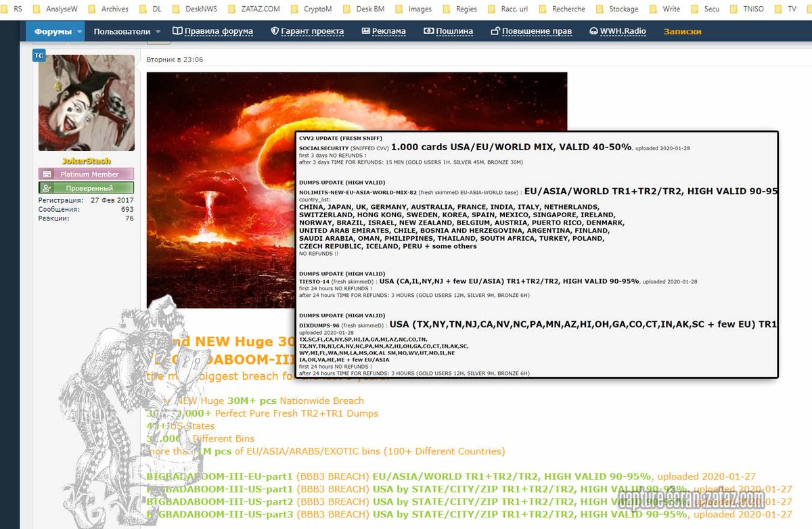Open the Пользователи menu
Viewport: 812px width, 529px height.
122,31
